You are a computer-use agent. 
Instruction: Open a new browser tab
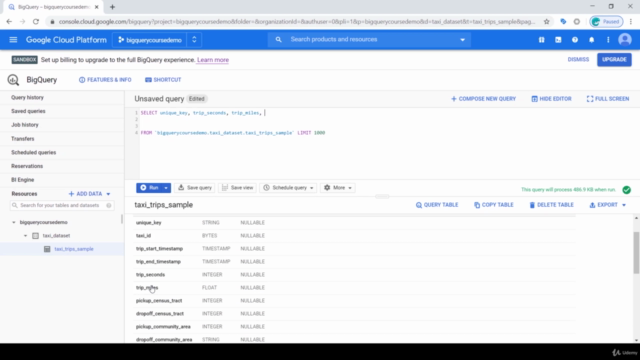pos(112,7)
